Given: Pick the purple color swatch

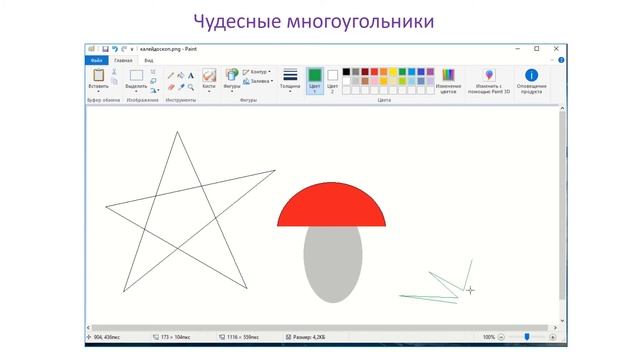Looking at the screenshot, I should click(430, 72).
